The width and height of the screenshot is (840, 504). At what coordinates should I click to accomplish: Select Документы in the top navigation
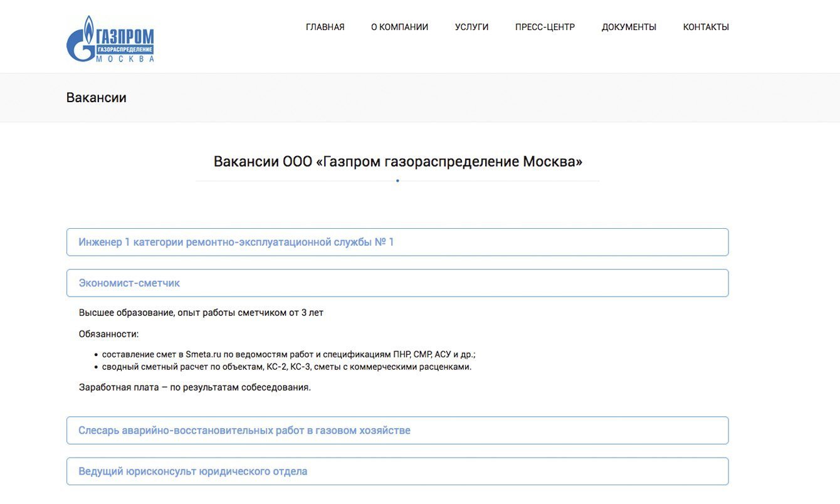(629, 27)
